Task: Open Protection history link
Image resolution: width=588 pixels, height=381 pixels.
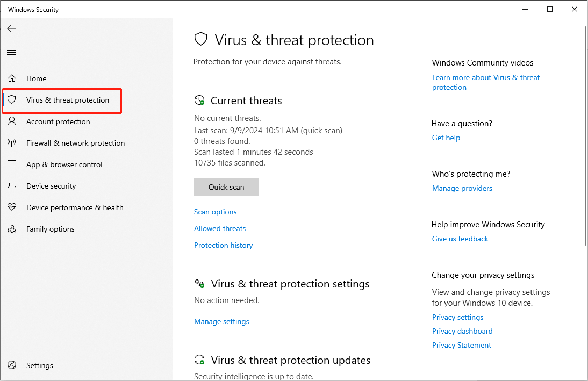Action: click(x=223, y=245)
